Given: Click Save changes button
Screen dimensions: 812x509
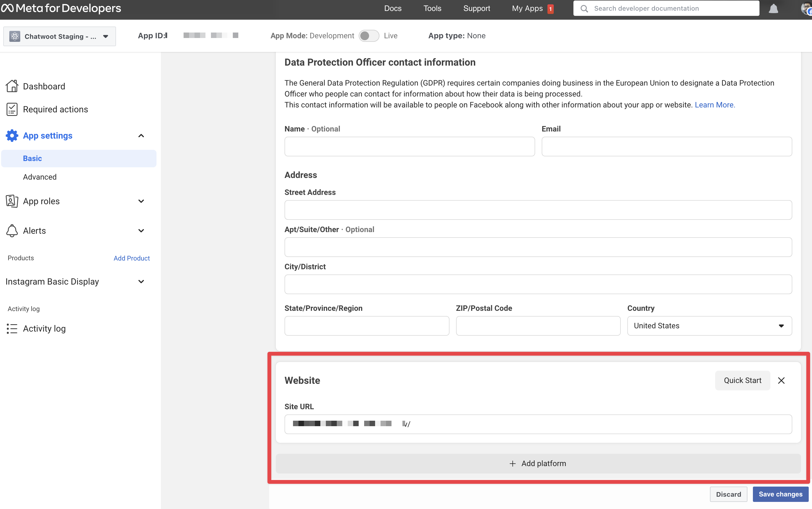Looking at the screenshot, I should [780, 494].
